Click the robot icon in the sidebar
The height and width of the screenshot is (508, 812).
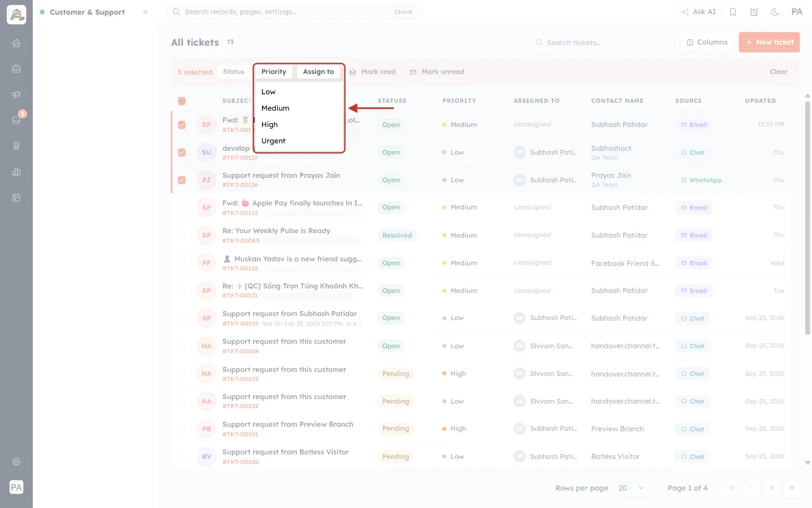pyautogui.click(x=16, y=146)
